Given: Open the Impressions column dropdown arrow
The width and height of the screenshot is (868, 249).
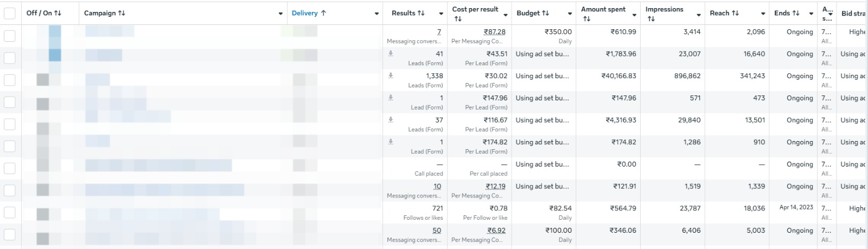Looking at the screenshot, I should click(x=699, y=15).
